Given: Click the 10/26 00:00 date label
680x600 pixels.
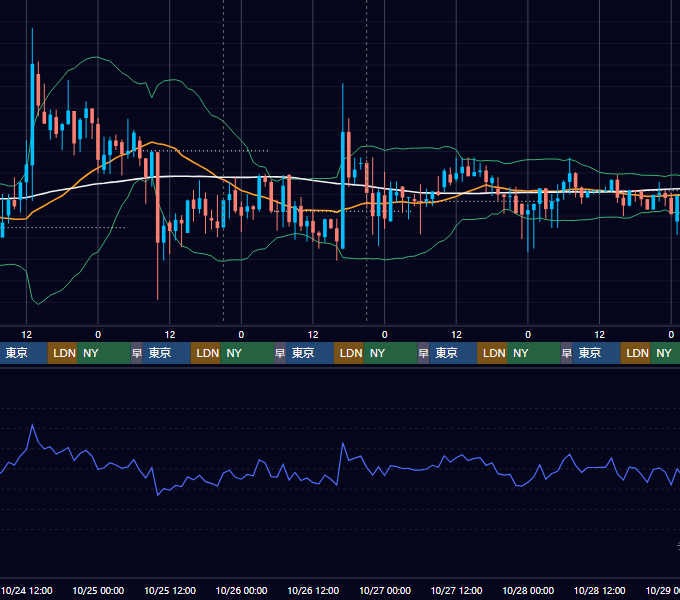Looking at the screenshot, I should click(242, 590).
